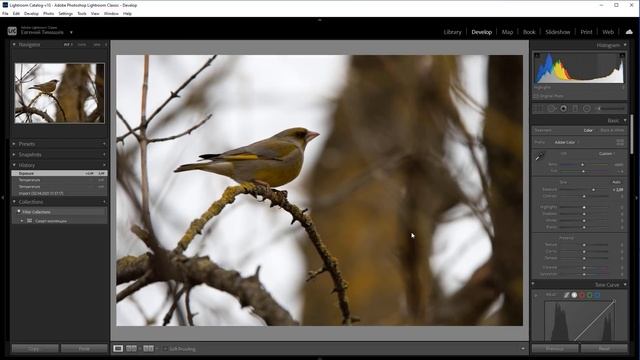
Task: Switch to the Library module
Action: [452, 32]
